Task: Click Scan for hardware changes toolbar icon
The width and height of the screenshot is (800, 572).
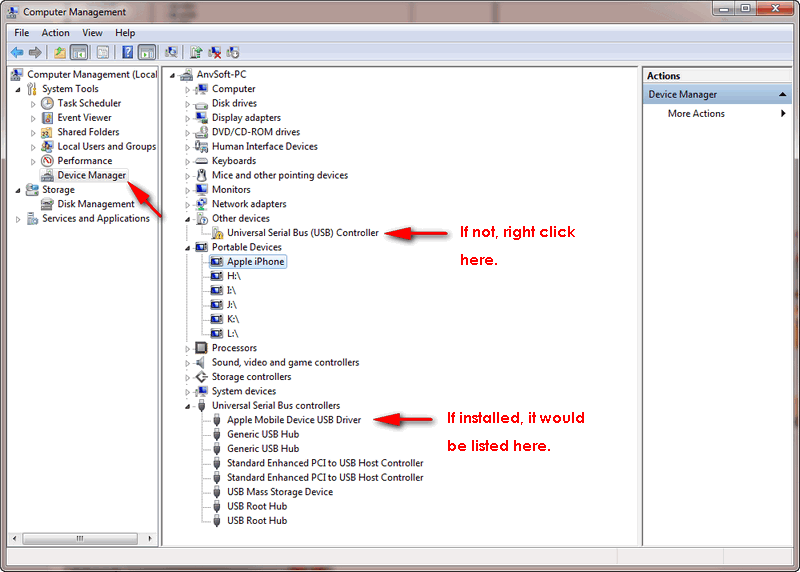Action: pos(171,52)
